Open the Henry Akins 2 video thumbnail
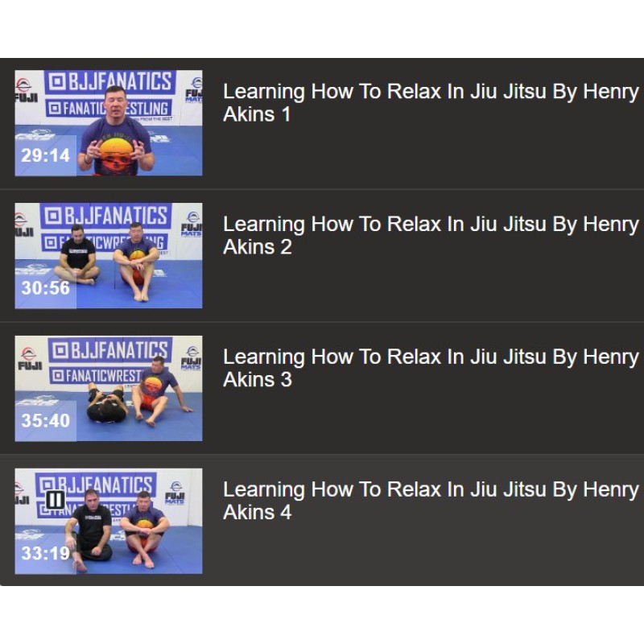Image resolution: width=644 pixels, height=644 pixels. pos(109,255)
